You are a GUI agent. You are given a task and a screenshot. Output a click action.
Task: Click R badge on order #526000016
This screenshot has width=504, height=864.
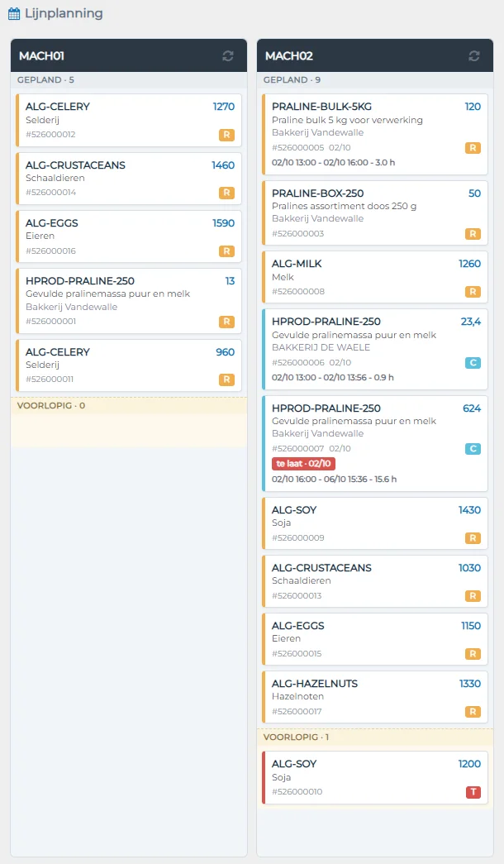(226, 251)
